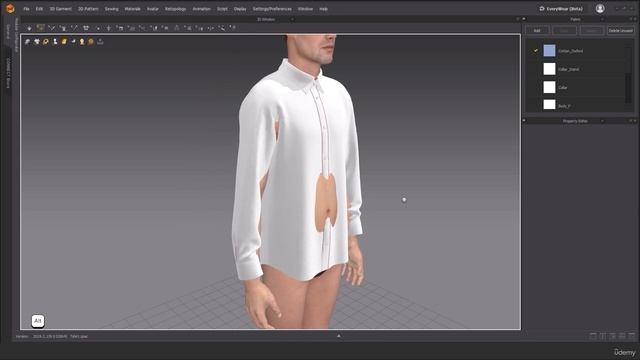This screenshot has height=360, width=640.
Task: Click the magnifier-style yellow icon in viewport toolbar
Action: click(46, 42)
